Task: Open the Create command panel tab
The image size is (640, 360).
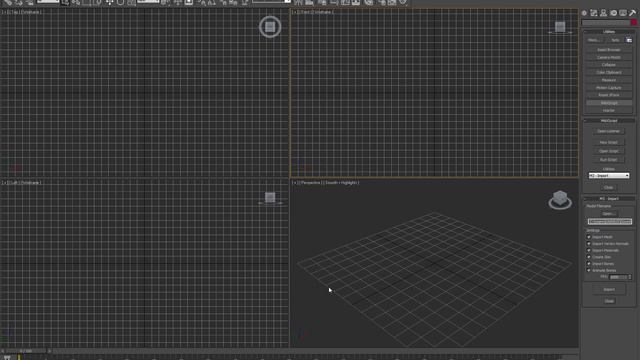Action: [584, 13]
